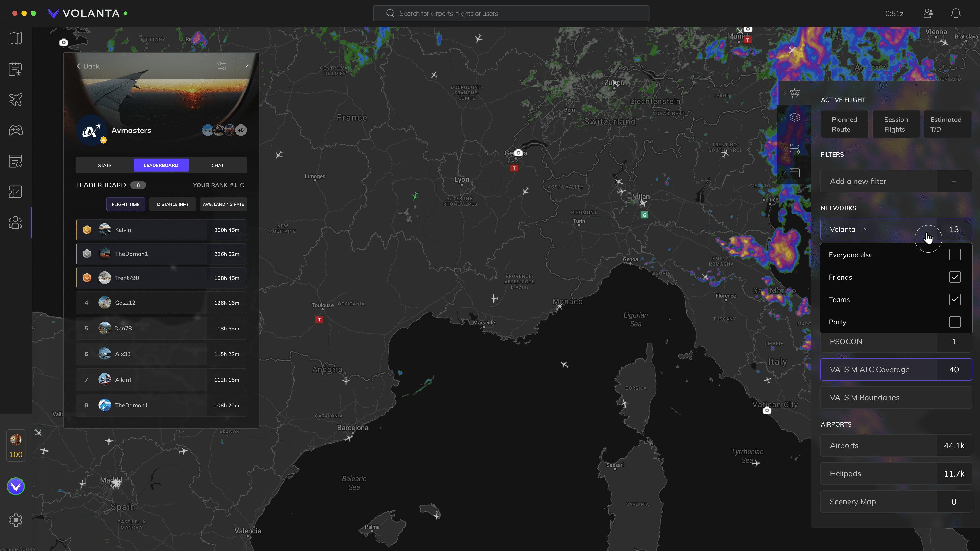Enable the Party checkbox
Screen dimensions: 980x551
(x=954, y=322)
